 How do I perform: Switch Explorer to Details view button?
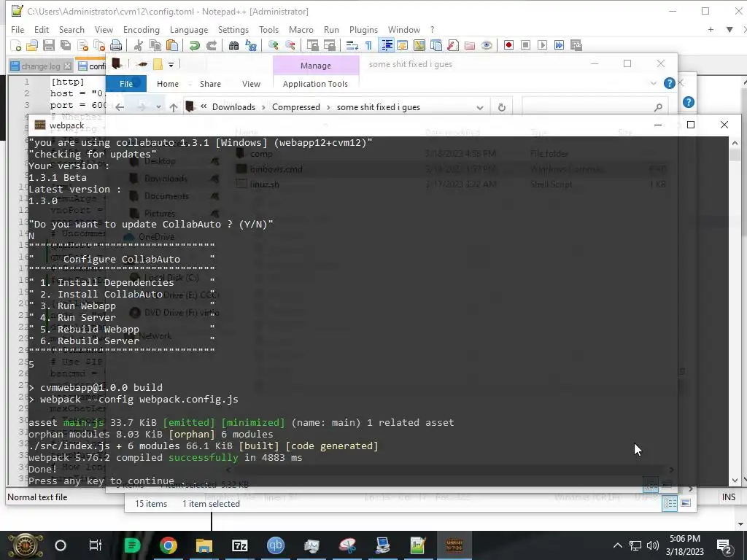click(x=670, y=503)
